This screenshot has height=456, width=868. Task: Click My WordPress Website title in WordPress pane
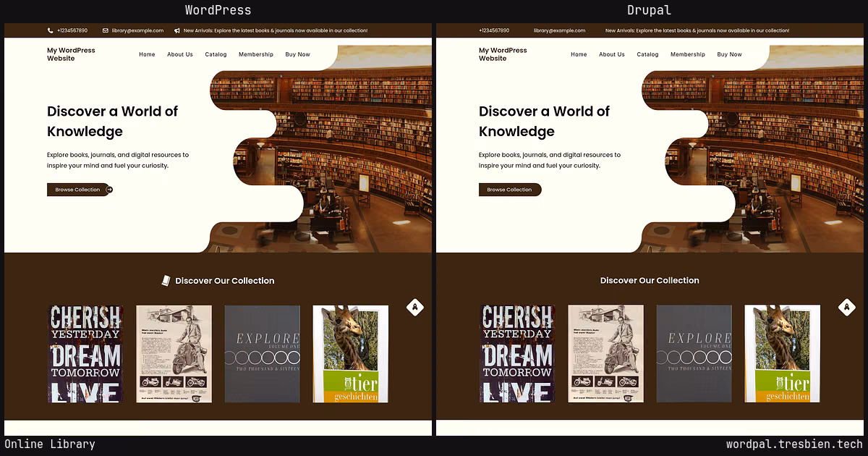tap(71, 54)
